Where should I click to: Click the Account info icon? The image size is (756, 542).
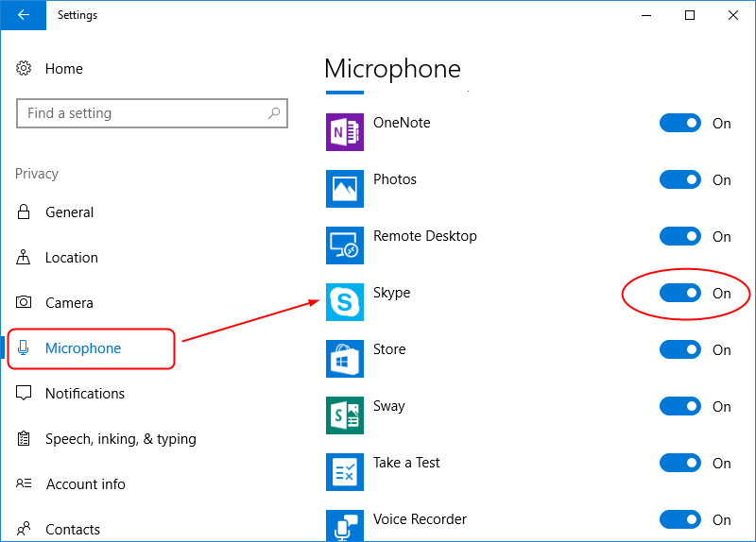(23, 483)
